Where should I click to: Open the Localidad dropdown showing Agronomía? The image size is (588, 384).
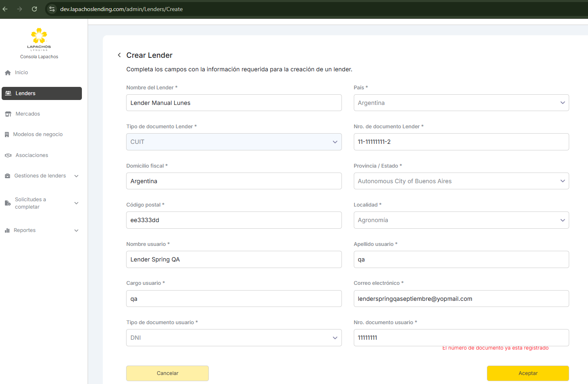(461, 220)
